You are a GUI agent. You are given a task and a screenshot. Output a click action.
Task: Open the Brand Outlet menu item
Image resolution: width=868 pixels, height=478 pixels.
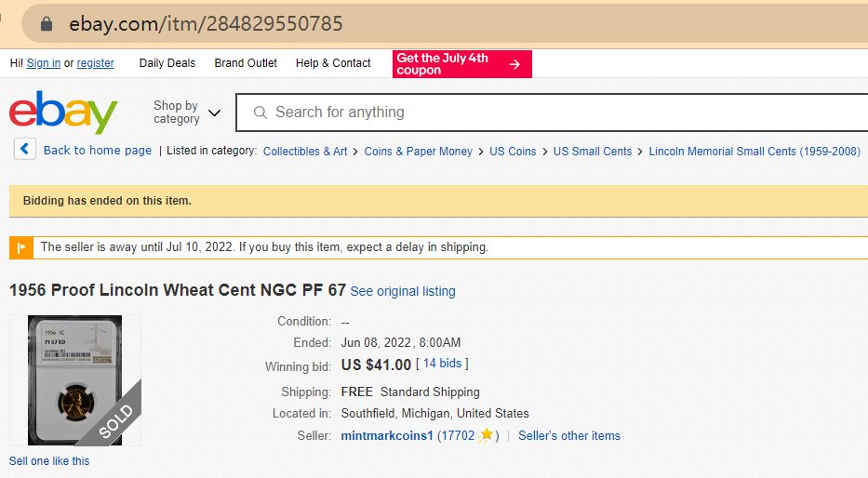[x=246, y=63]
